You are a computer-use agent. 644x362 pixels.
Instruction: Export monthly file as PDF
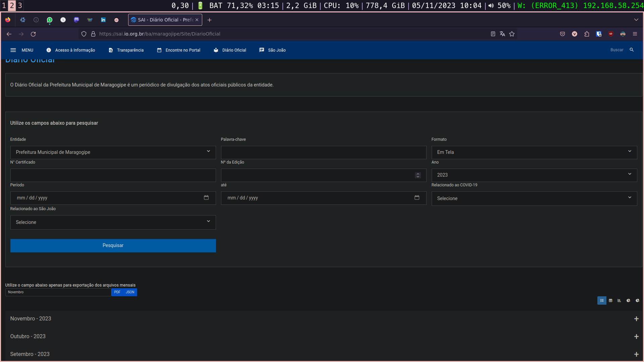[x=117, y=292]
